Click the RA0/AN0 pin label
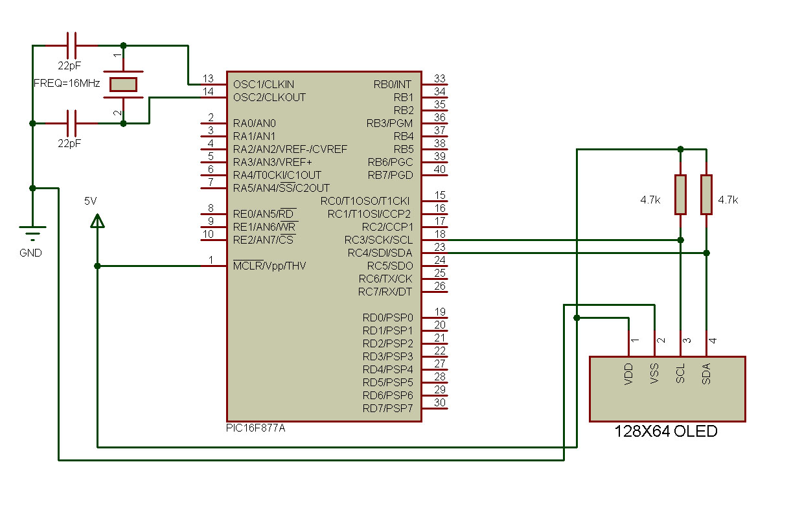The image size is (791, 532). coord(254,123)
